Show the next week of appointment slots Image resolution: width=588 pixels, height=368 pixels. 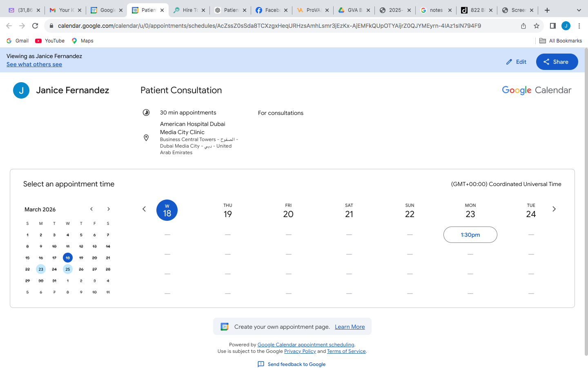coord(554,209)
